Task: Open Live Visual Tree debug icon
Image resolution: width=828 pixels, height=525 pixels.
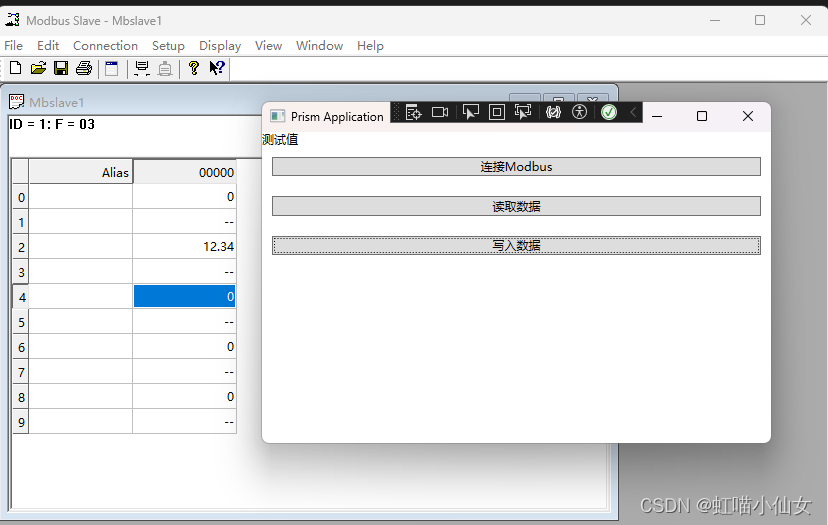Action: tap(413, 112)
